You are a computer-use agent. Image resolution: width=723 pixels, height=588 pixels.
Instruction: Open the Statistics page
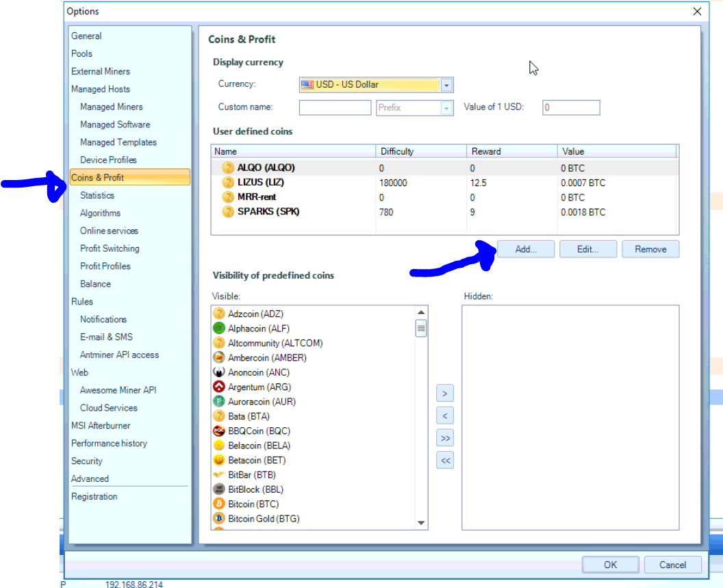(97, 196)
